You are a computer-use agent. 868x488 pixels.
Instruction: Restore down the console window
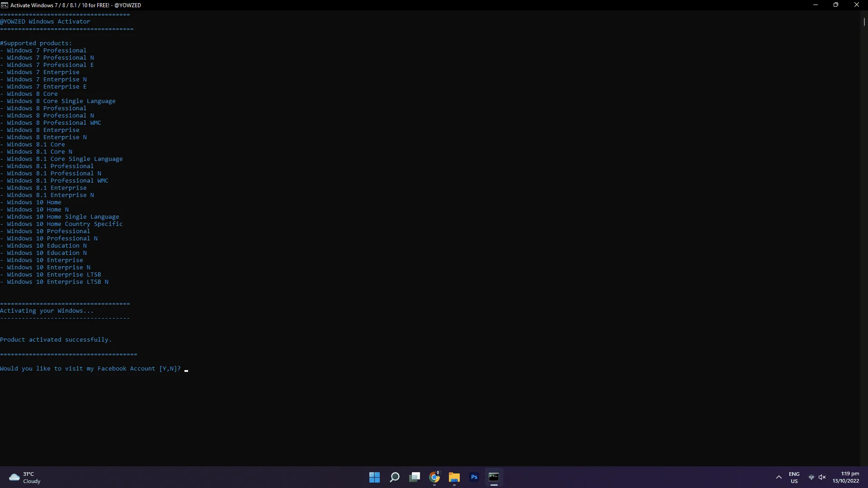click(x=836, y=5)
